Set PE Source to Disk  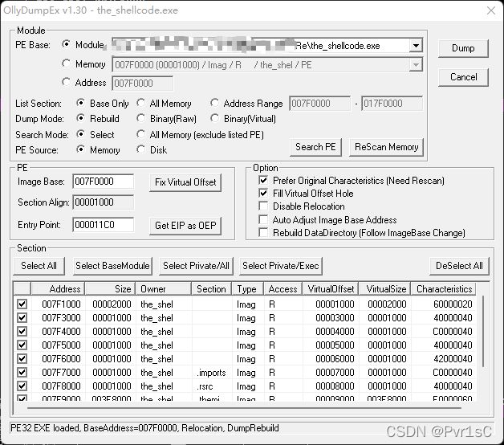[x=140, y=149]
